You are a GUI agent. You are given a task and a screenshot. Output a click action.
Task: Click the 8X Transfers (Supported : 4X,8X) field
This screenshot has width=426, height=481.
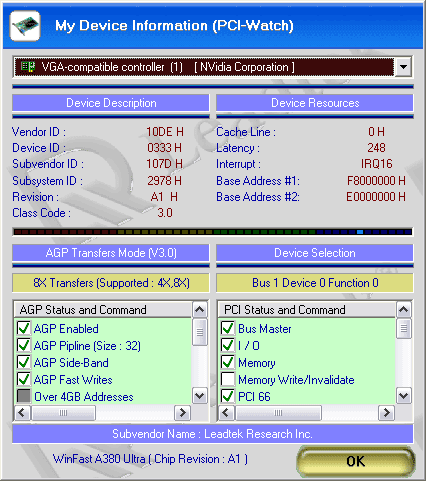[111, 283]
